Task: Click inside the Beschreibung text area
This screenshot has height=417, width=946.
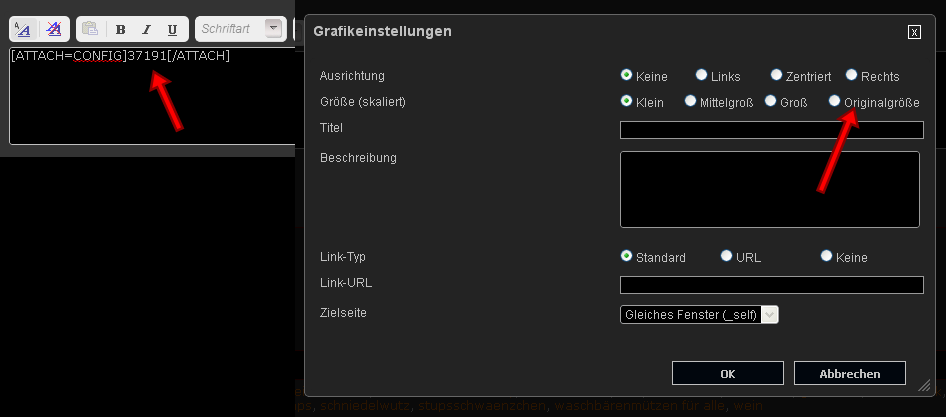Action: [x=770, y=189]
